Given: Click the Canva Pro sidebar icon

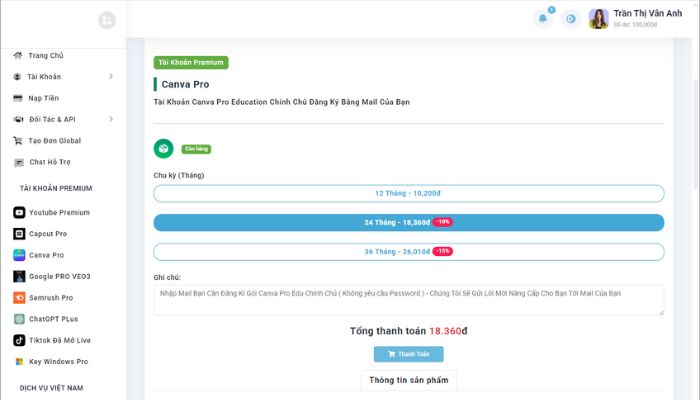Looking at the screenshot, I should (19, 255).
